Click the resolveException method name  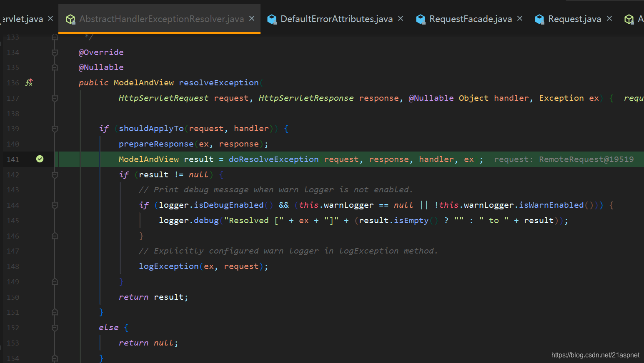click(219, 83)
